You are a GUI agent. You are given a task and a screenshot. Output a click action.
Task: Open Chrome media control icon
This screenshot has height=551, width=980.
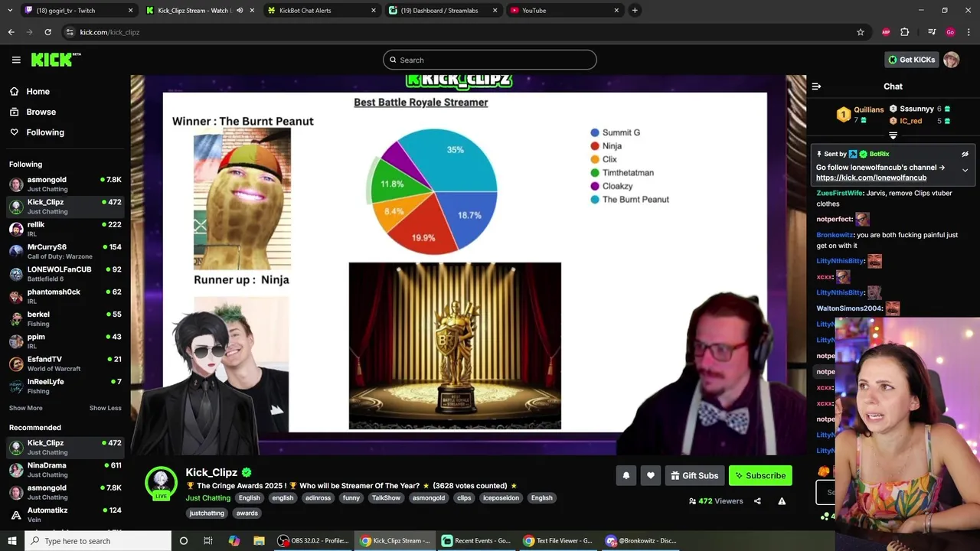tap(932, 32)
